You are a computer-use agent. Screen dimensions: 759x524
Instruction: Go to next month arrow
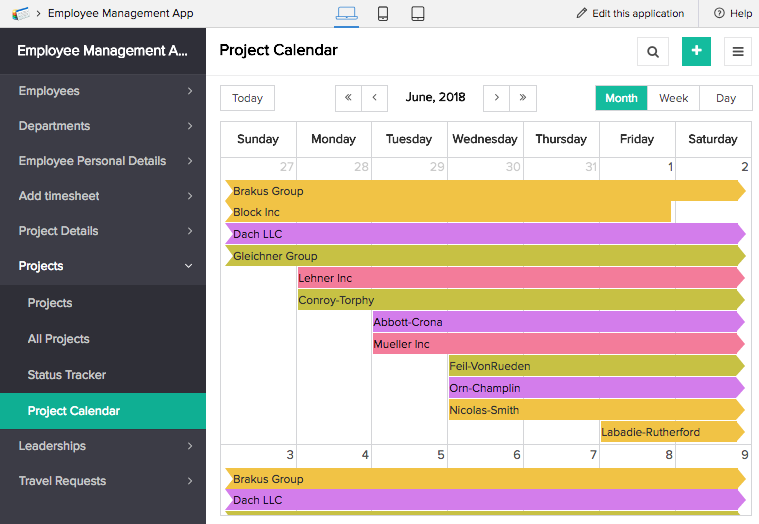[x=497, y=98]
